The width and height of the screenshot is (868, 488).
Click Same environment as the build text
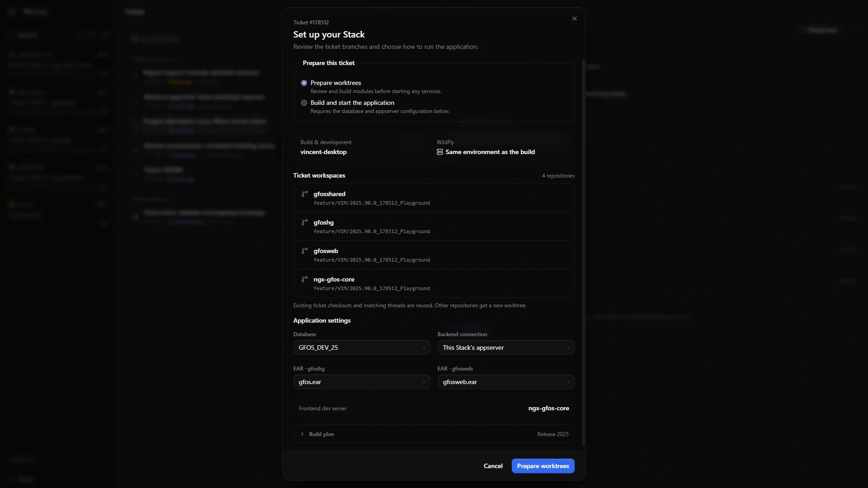(x=490, y=152)
